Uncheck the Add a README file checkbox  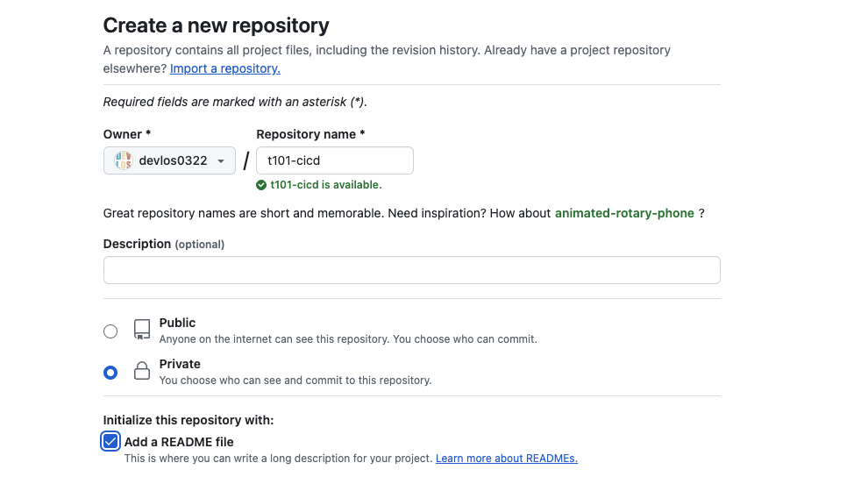(110, 441)
